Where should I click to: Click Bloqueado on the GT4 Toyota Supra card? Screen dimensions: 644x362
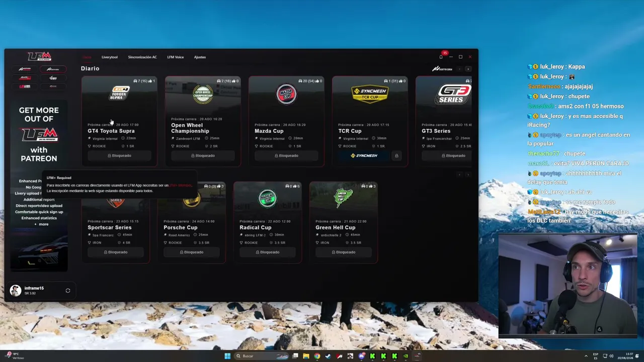pyautogui.click(x=119, y=155)
